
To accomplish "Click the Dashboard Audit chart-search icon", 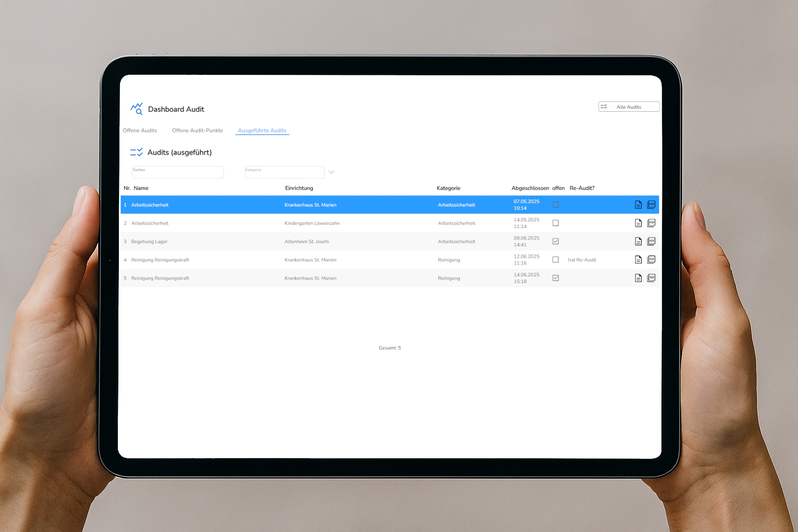I will point(137,109).
